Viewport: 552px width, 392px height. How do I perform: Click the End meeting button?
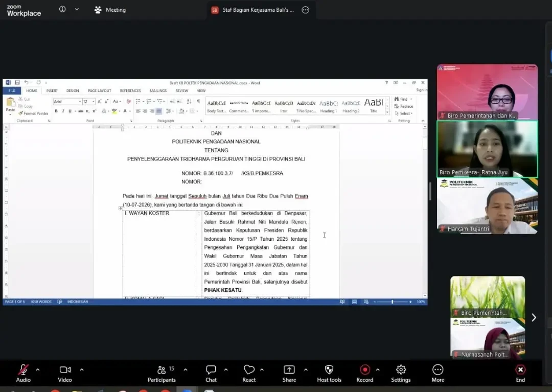[x=520, y=374]
